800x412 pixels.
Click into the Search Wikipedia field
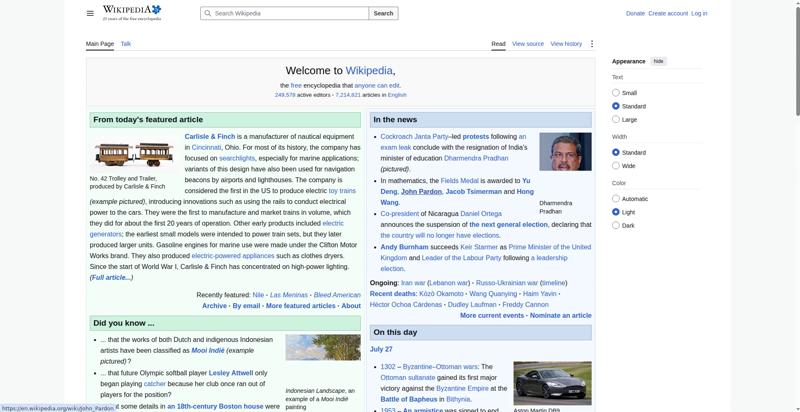click(285, 13)
